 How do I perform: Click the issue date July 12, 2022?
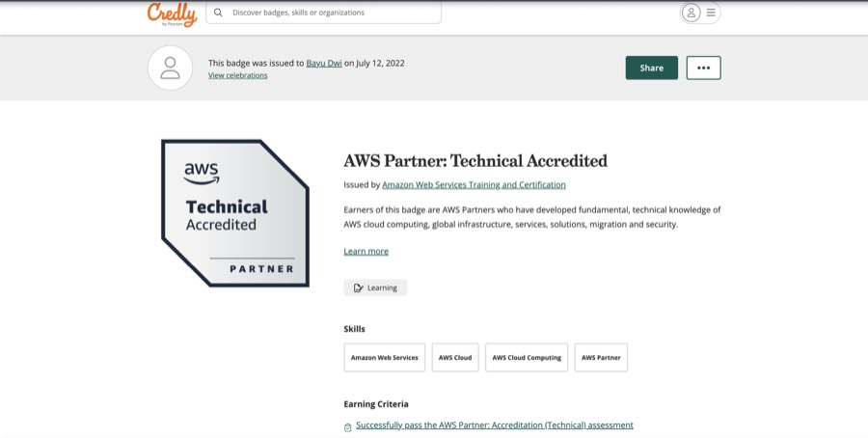click(x=380, y=63)
